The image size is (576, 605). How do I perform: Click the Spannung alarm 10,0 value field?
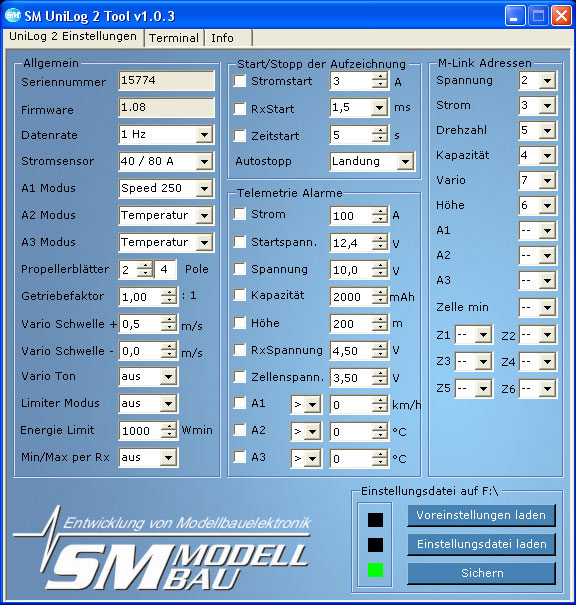[351, 270]
